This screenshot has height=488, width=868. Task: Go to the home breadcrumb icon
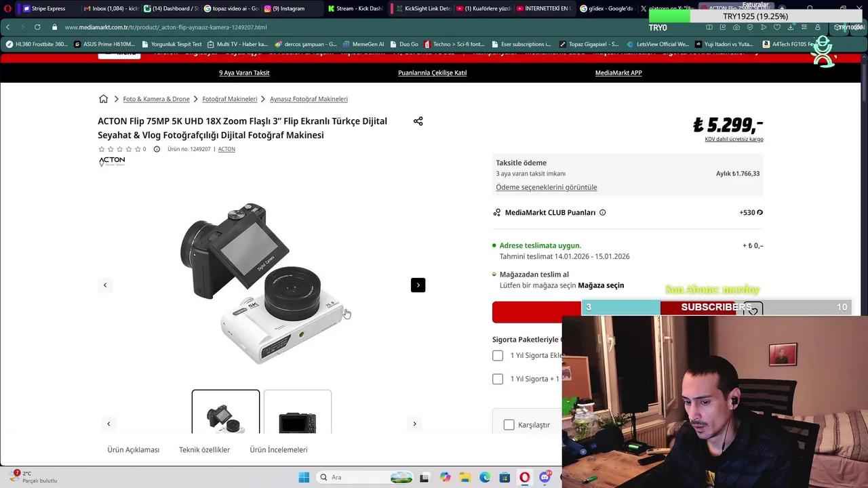(103, 99)
